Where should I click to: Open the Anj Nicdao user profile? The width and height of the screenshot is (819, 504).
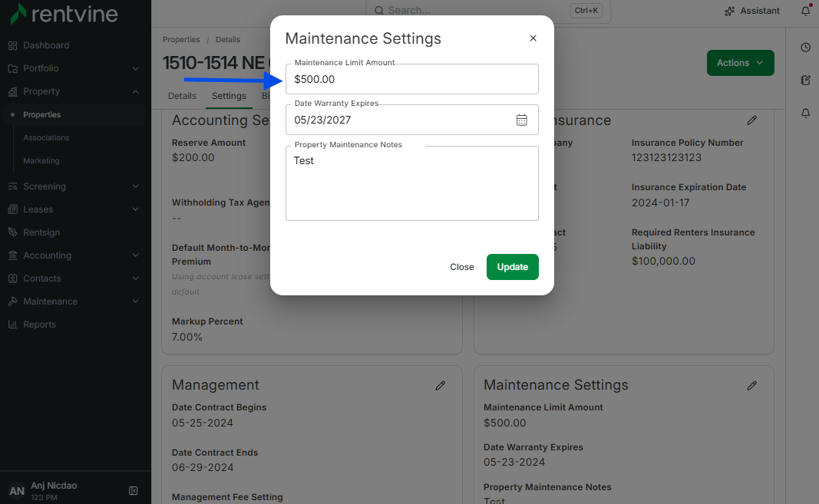tap(54, 490)
